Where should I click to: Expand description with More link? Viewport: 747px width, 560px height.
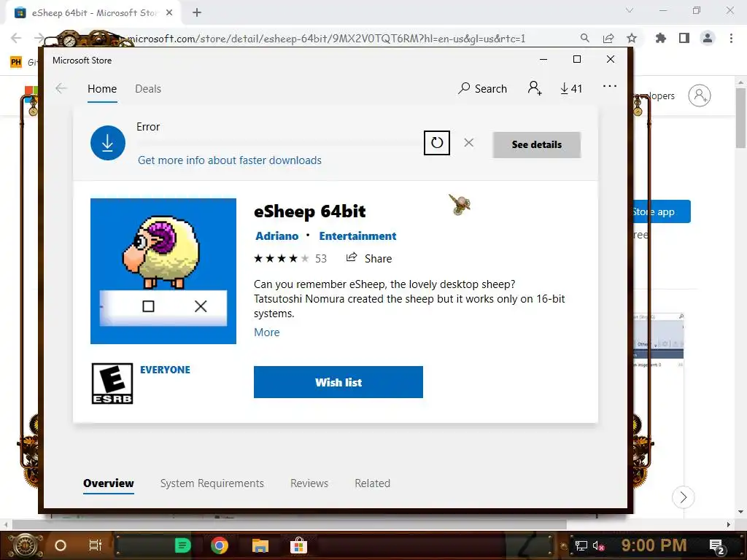[267, 332]
